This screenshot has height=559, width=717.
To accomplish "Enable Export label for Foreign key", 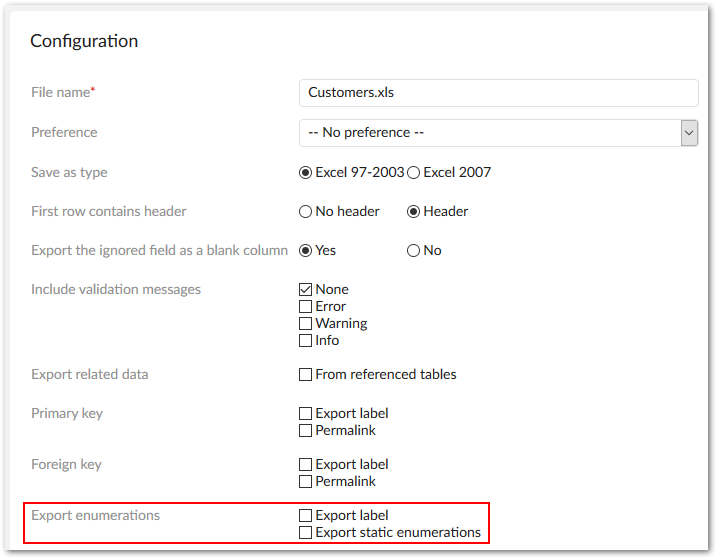I will (306, 464).
